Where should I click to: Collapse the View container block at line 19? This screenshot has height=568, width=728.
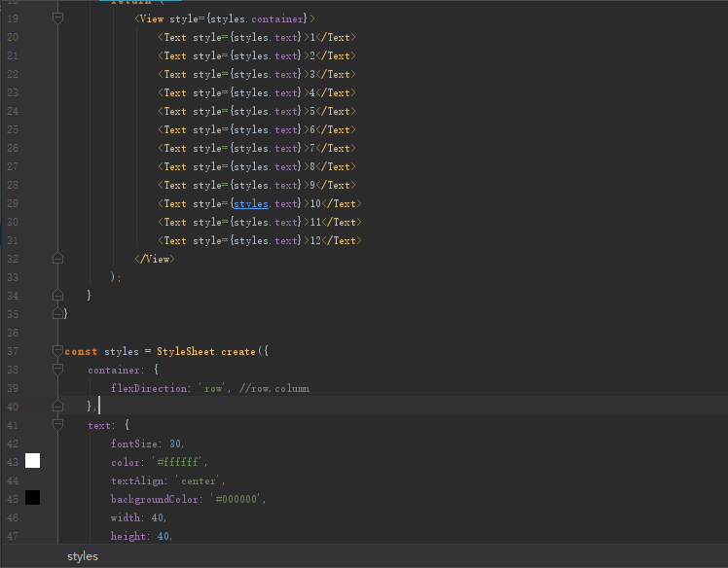[x=57, y=18]
